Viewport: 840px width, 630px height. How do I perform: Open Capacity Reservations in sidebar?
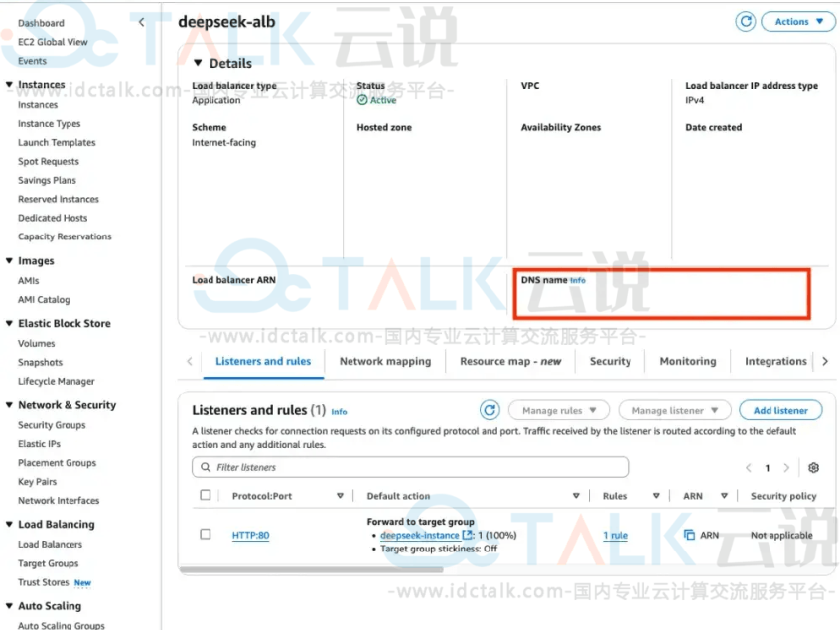[x=65, y=236]
